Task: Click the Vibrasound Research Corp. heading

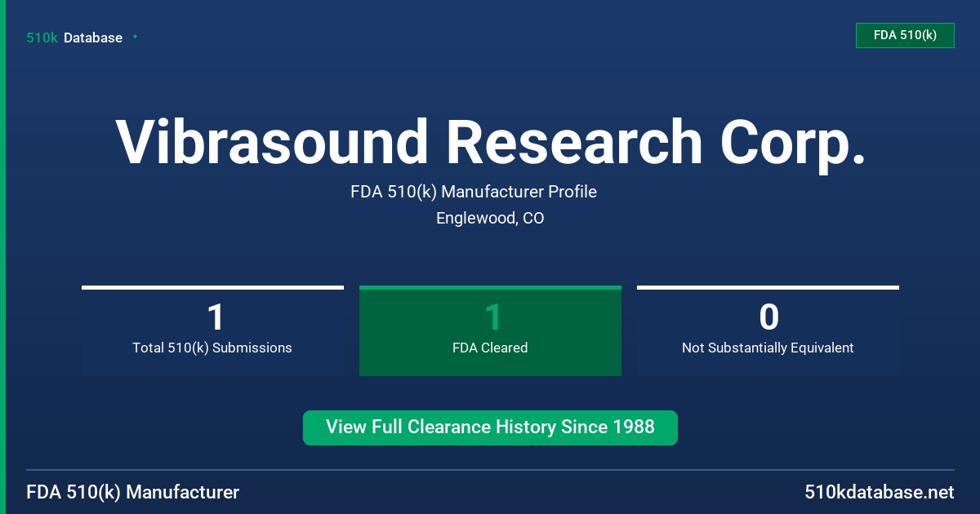Action: click(x=490, y=142)
